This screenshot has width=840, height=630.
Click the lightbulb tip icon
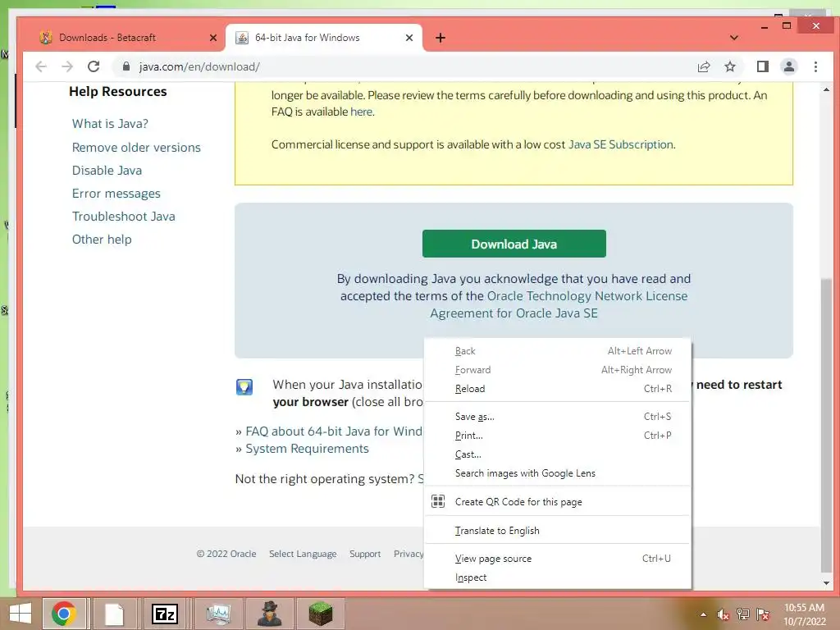(244, 387)
